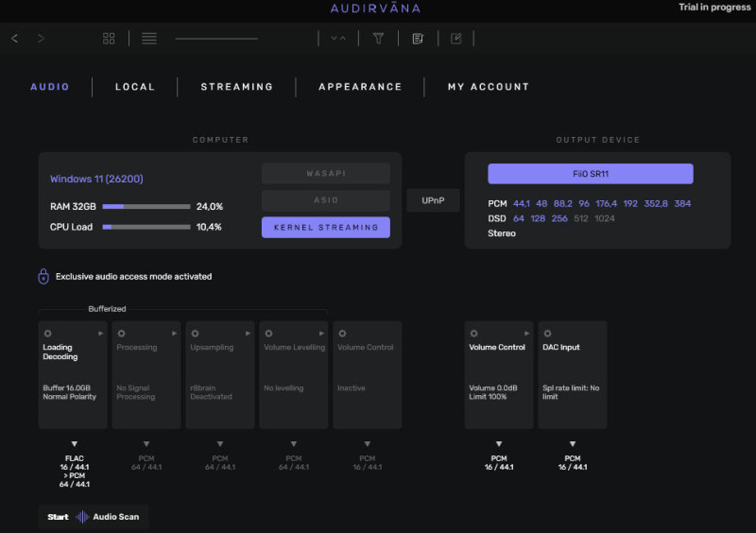
Task: Click arrow beside output Volume Control
Action: pyautogui.click(x=526, y=334)
